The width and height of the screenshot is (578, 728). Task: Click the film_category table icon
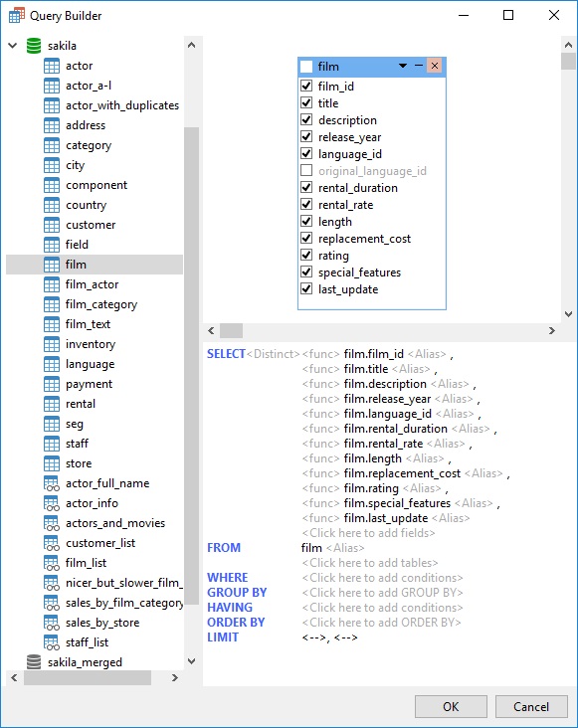click(52, 304)
